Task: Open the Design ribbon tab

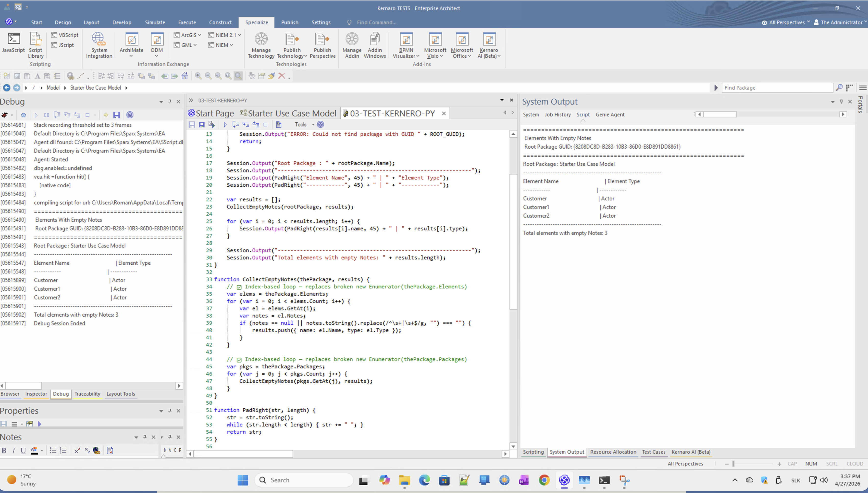Action: (x=63, y=22)
